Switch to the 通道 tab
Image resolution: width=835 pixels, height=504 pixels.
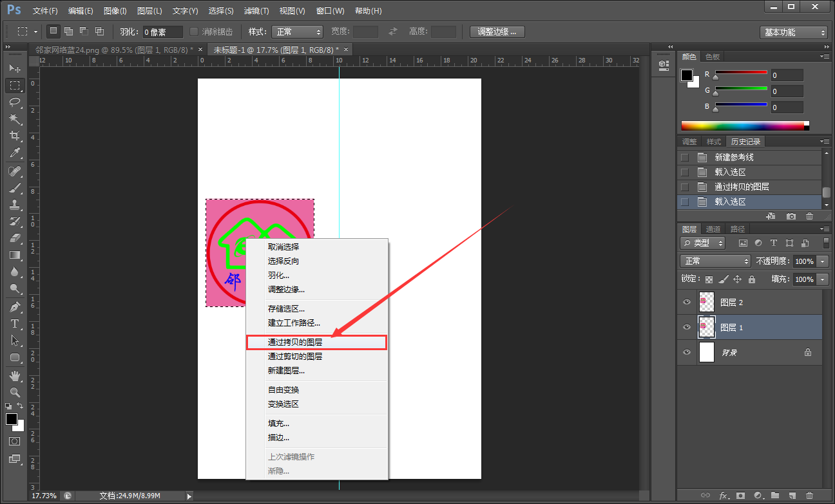[713, 229]
